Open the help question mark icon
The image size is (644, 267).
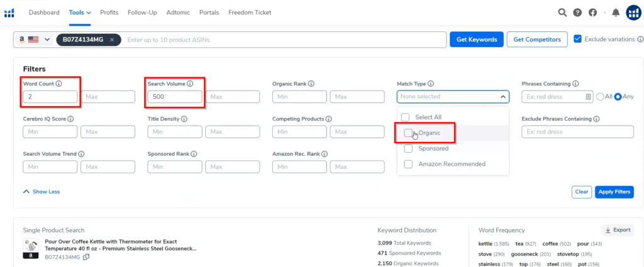pyautogui.click(x=577, y=13)
